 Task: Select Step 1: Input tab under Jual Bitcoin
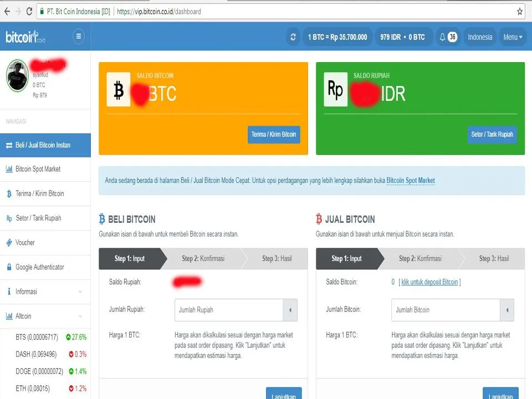tap(347, 259)
